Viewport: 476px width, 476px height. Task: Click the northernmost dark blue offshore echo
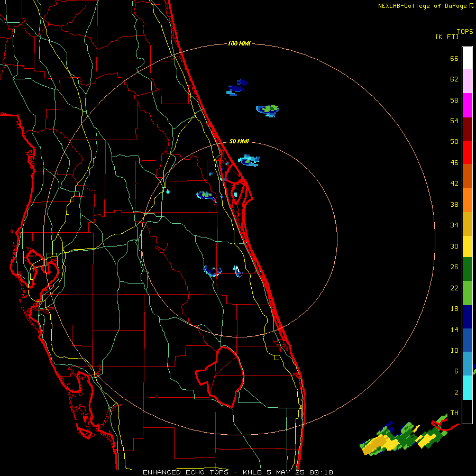(237, 88)
